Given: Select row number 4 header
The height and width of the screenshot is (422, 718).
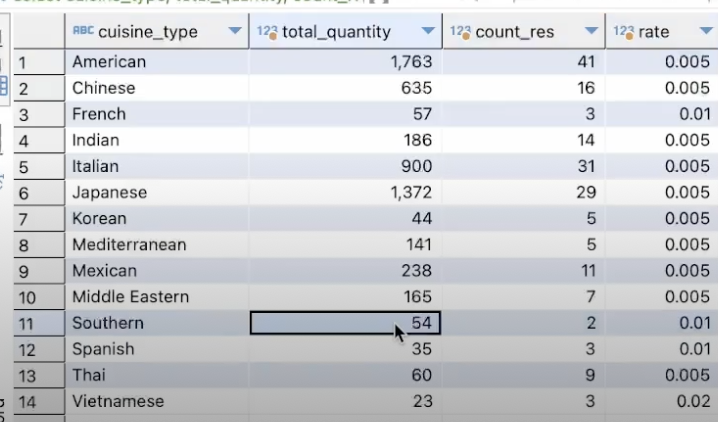Looking at the screenshot, I should pyautogui.click(x=39, y=140).
